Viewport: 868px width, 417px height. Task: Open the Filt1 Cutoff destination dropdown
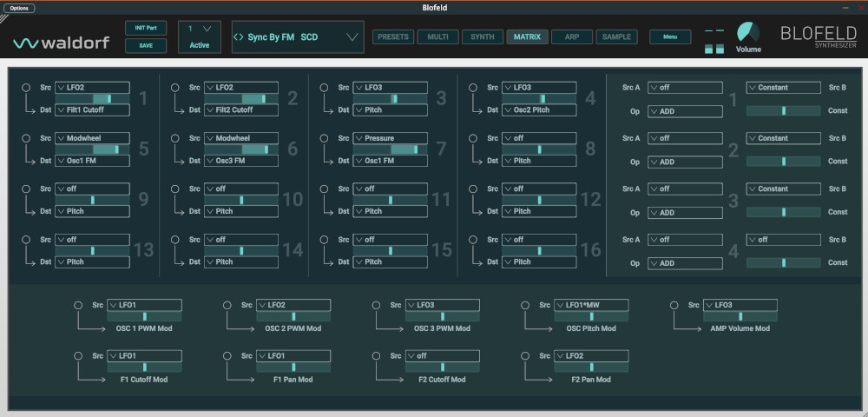tap(91, 110)
